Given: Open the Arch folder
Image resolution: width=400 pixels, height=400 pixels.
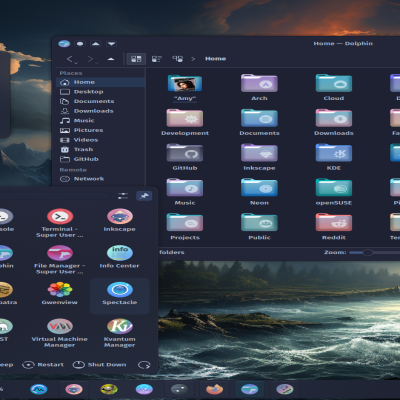Looking at the screenshot, I should pos(259,88).
